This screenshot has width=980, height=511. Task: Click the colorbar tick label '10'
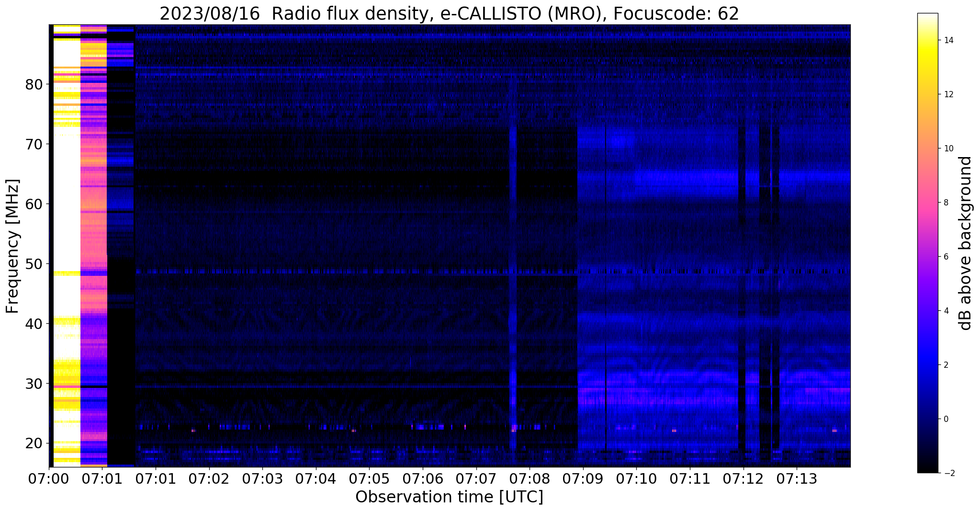point(948,148)
